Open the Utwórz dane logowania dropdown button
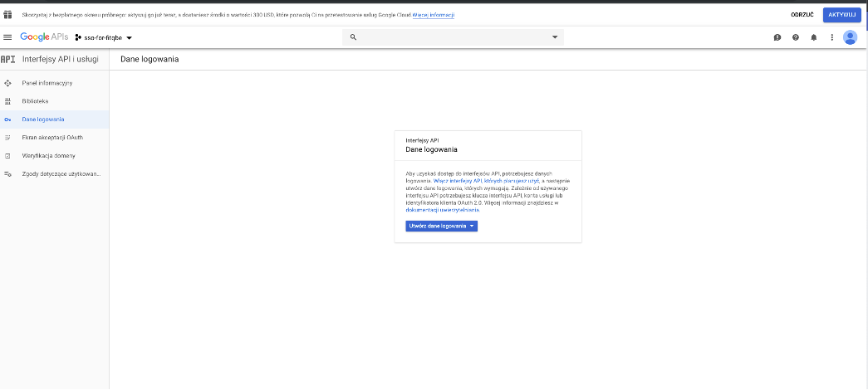868x390 pixels. coord(442,227)
